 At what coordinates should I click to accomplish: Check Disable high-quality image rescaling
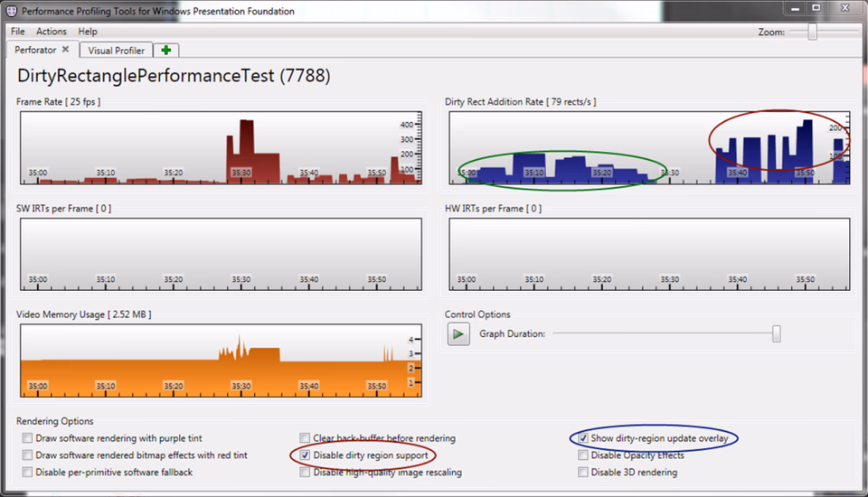305,472
